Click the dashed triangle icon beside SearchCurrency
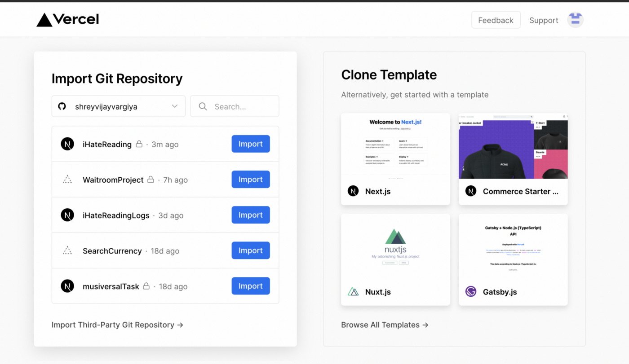 67,250
